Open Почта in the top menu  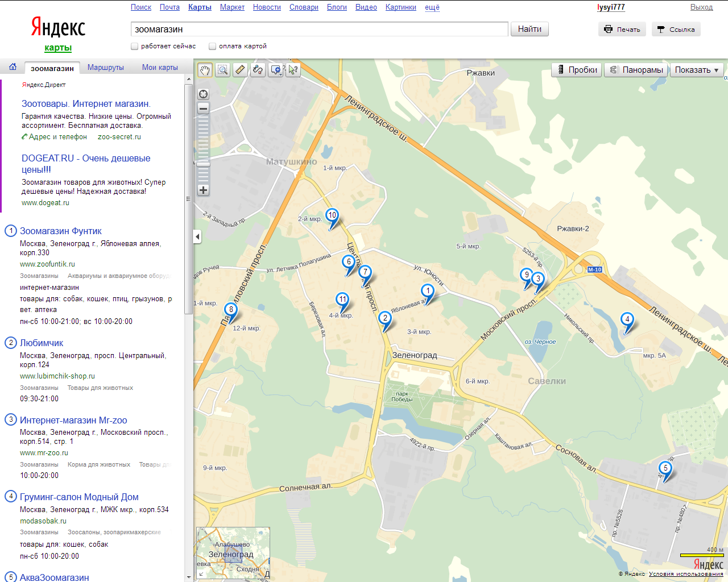pos(169,7)
